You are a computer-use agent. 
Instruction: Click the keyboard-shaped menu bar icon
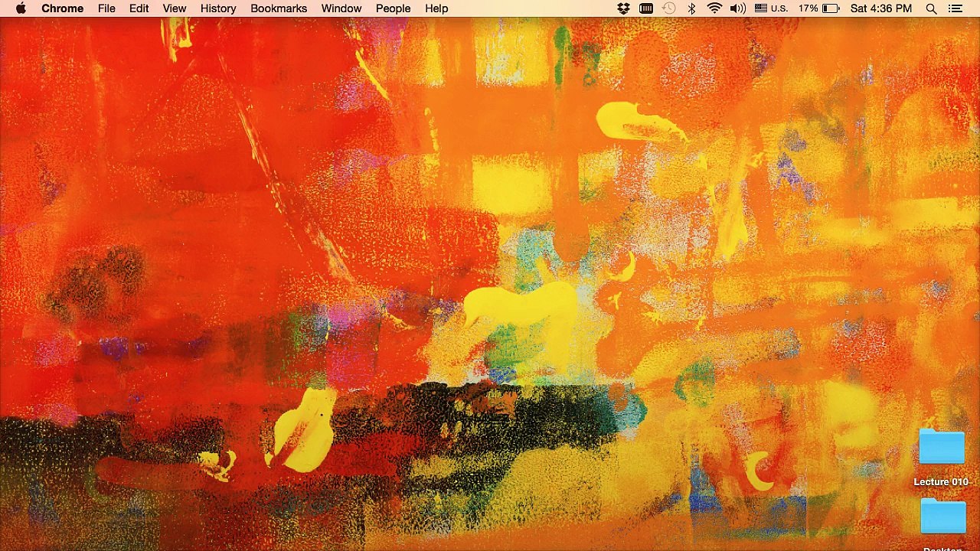click(646, 8)
